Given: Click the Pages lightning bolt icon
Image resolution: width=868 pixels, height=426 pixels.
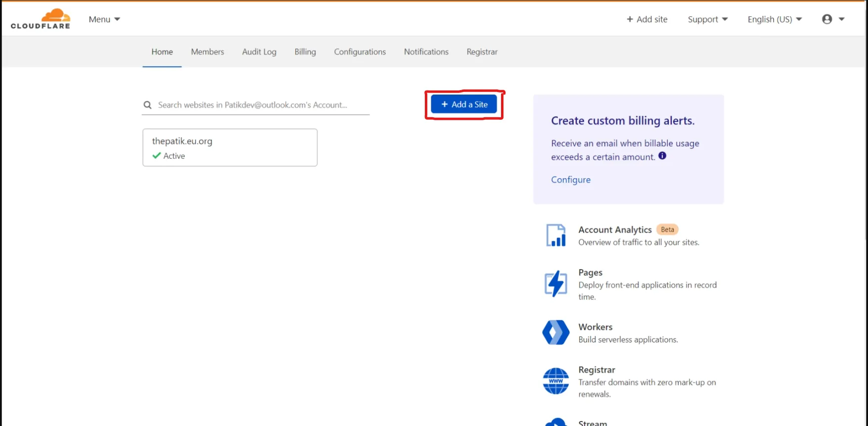Looking at the screenshot, I should [556, 284].
